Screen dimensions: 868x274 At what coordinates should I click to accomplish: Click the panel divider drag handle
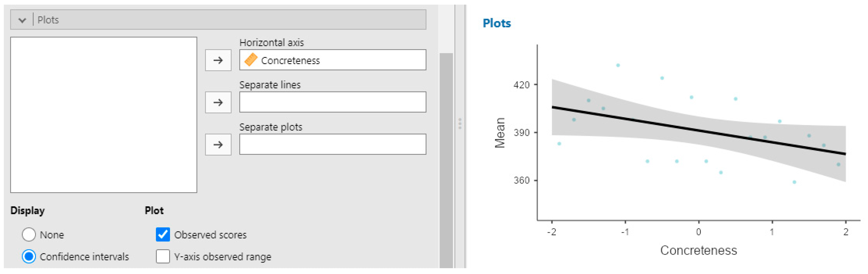point(460,123)
